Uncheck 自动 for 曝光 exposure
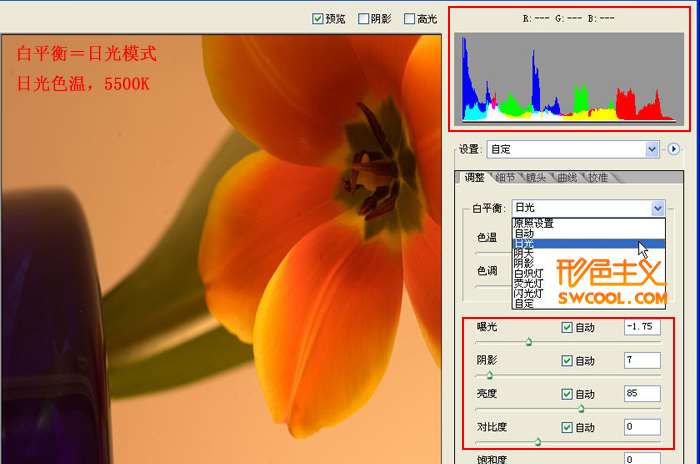Image resolution: width=700 pixels, height=464 pixels. [567, 327]
